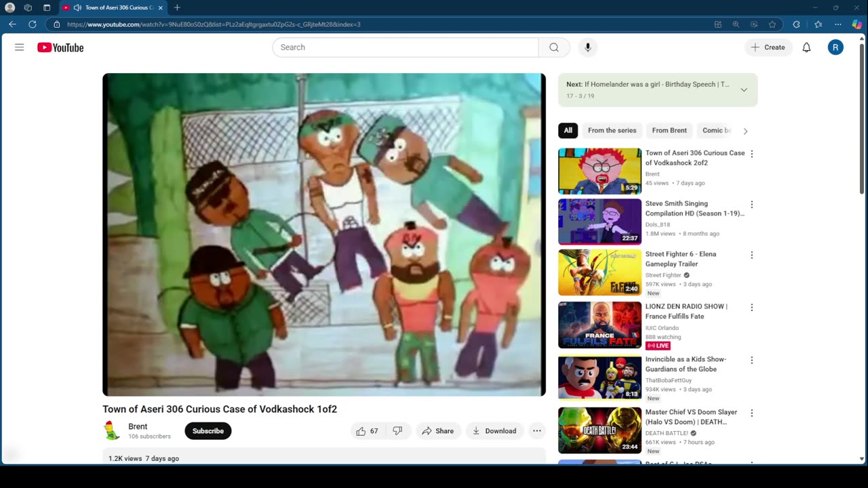Select the All filter chip

pos(568,131)
